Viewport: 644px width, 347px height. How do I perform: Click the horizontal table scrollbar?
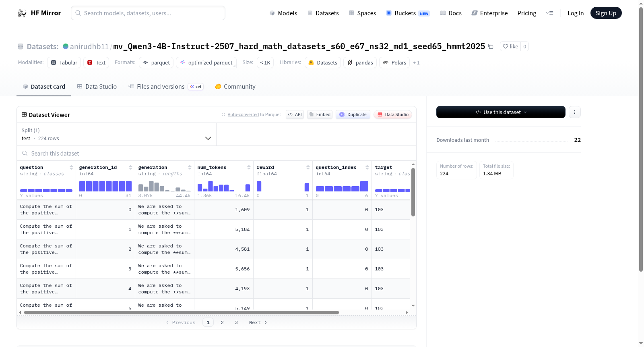[x=182, y=312]
